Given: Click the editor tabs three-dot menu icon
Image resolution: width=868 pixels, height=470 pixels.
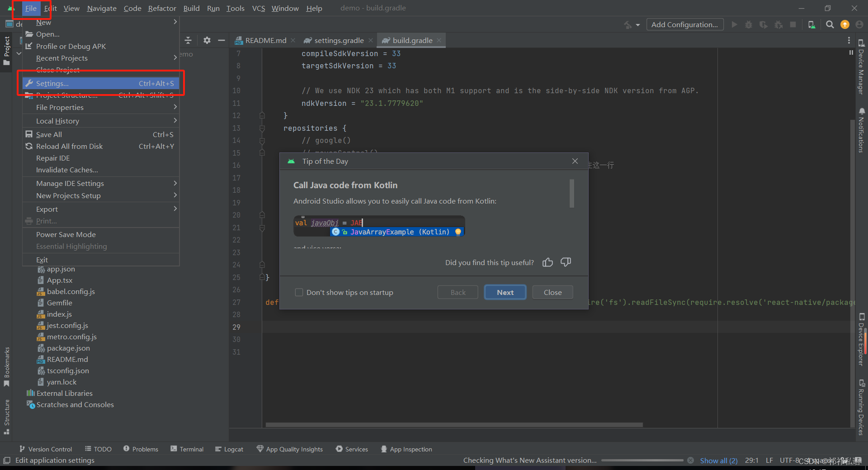Looking at the screenshot, I should [x=849, y=40].
